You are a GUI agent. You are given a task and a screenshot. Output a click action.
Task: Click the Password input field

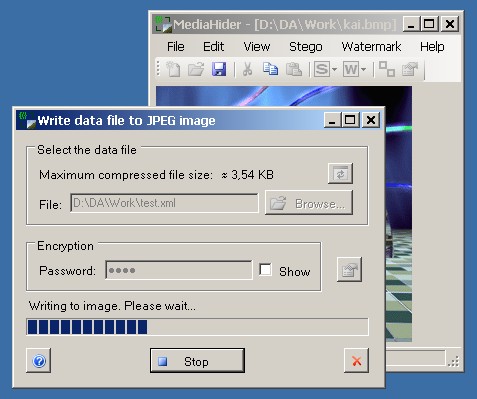click(x=179, y=270)
